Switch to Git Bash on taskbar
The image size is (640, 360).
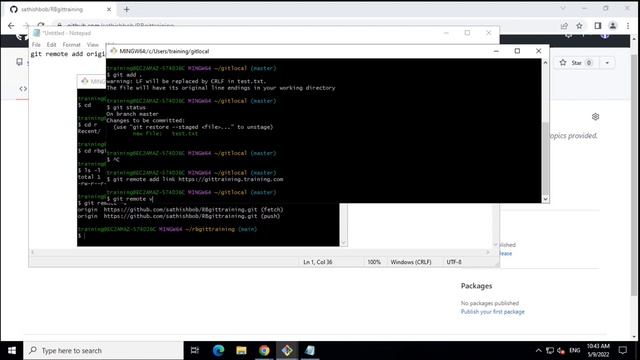point(287,351)
